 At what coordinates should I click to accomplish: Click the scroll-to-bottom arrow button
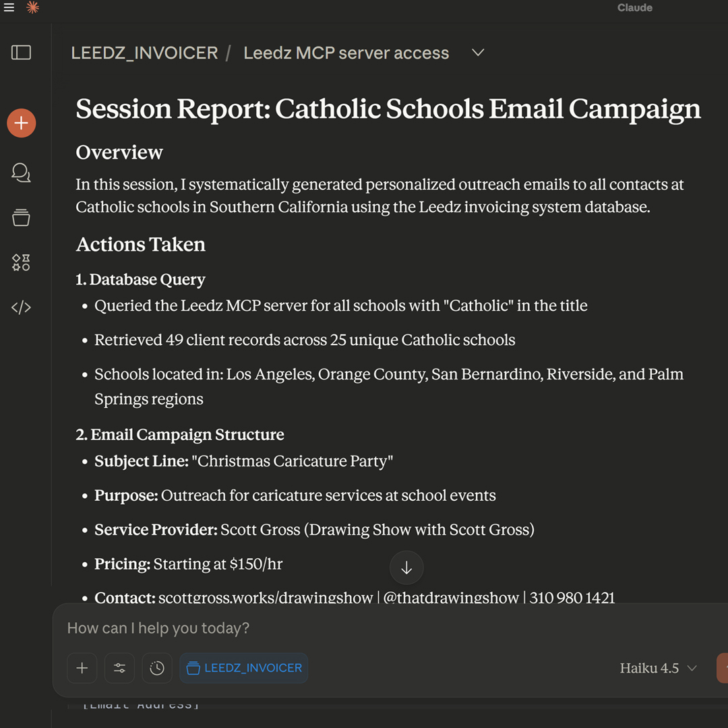pos(406,568)
